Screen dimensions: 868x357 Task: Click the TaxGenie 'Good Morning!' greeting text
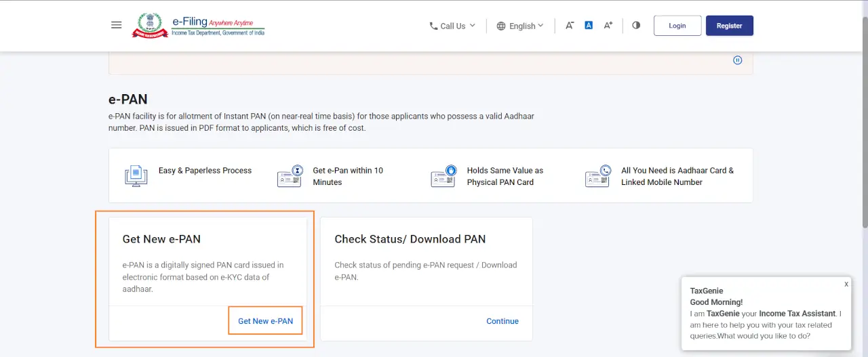click(x=716, y=302)
